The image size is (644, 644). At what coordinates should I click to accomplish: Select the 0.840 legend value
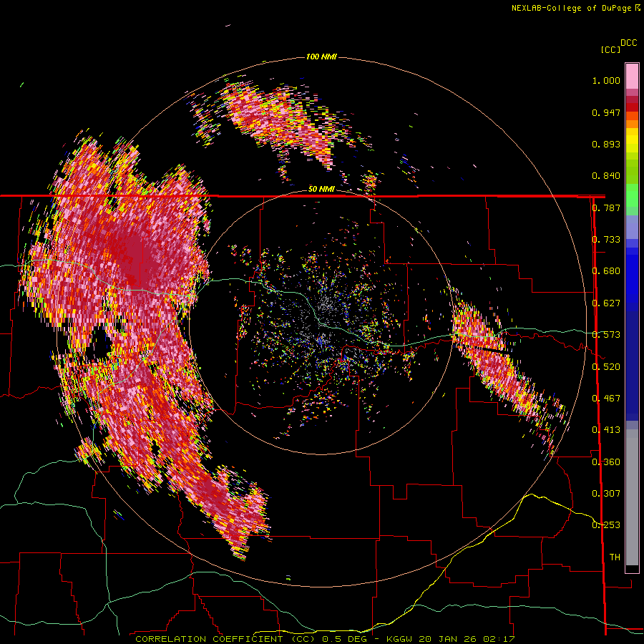point(606,176)
